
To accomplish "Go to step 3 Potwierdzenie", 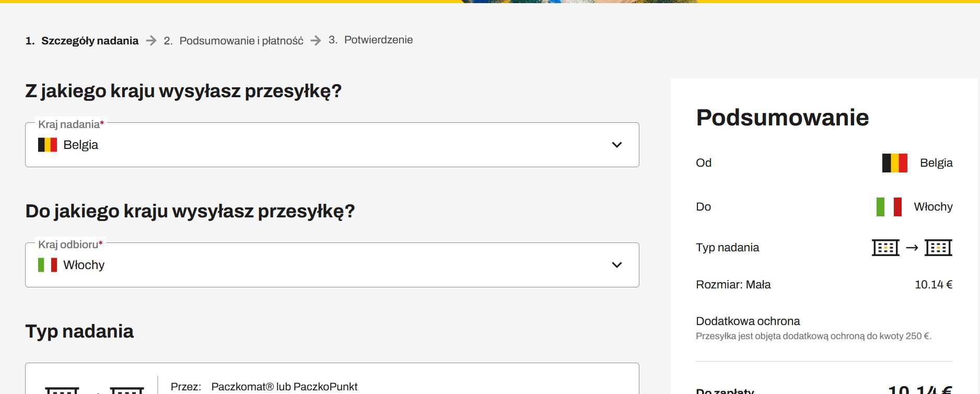I will click(x=378, y=40).
